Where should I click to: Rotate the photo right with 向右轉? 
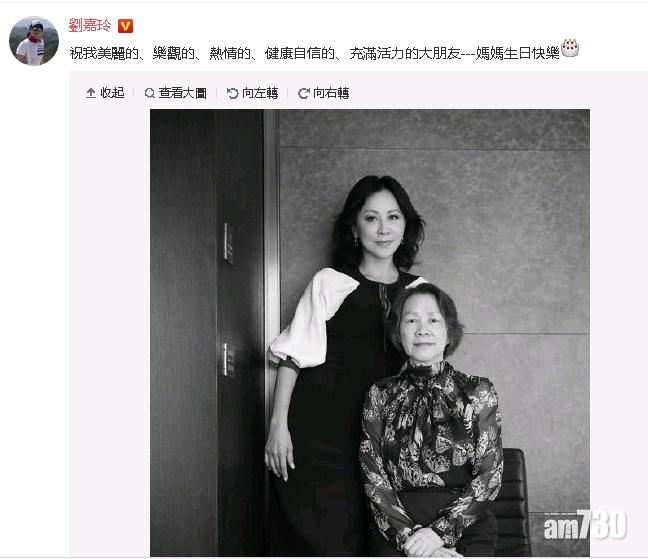pyautogui.click(x=331, y=93)
